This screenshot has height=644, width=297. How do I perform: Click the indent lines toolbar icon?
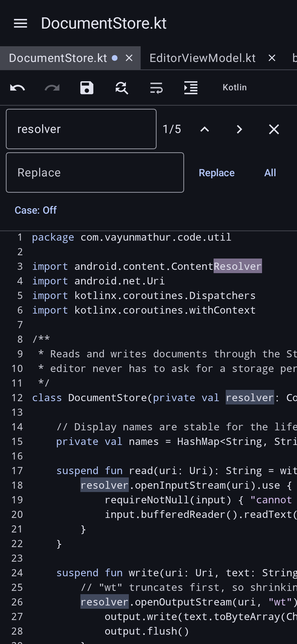(191, 88)
